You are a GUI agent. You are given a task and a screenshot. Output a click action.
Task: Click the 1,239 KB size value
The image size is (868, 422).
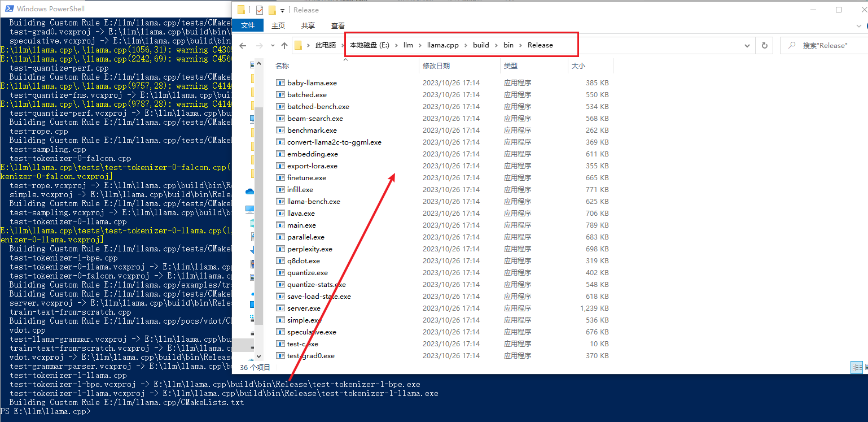tap(594, 308)
